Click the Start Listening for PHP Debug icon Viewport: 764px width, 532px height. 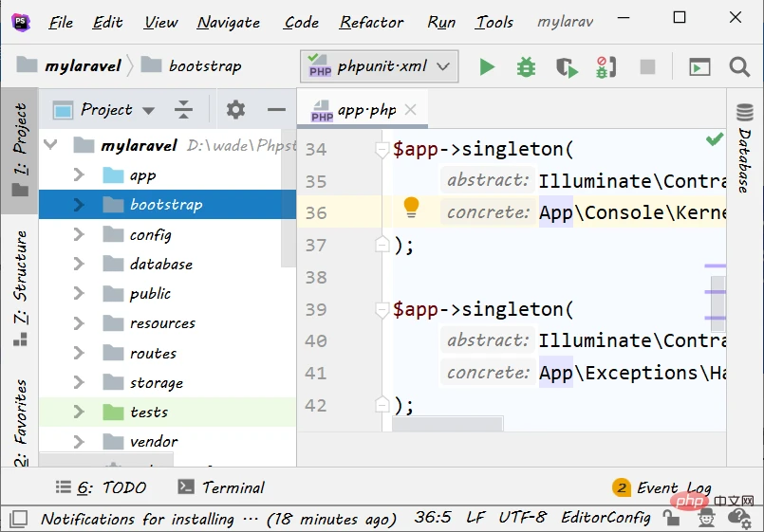click(x=606, y=66)
